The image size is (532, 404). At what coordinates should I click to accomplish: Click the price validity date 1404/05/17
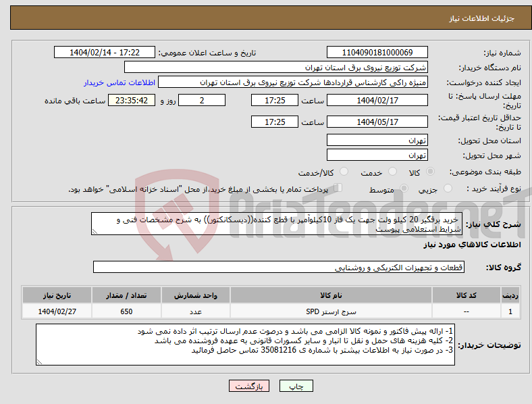pos(377,122)
